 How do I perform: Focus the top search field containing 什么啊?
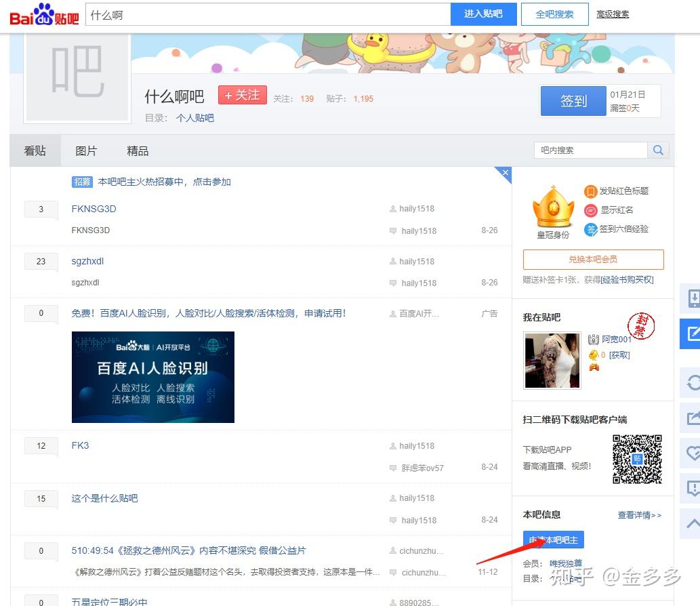coord(268,14)
